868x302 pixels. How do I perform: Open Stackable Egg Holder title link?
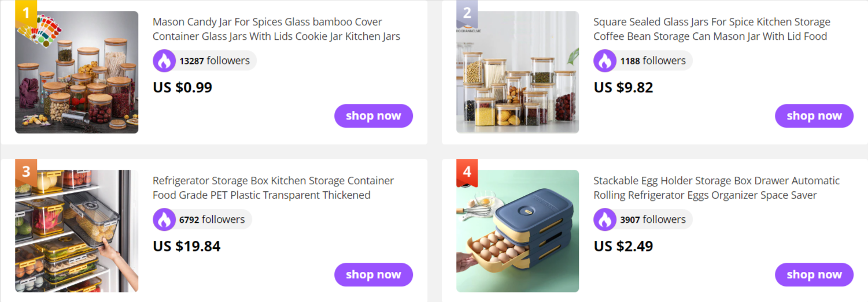point(716,188)
